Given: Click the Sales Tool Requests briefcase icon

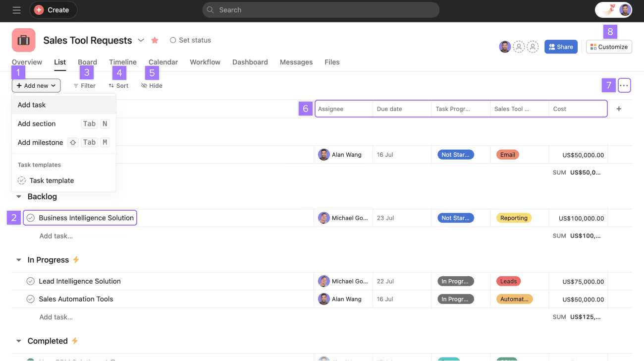Looking at the screenshot, I should 24,40.
